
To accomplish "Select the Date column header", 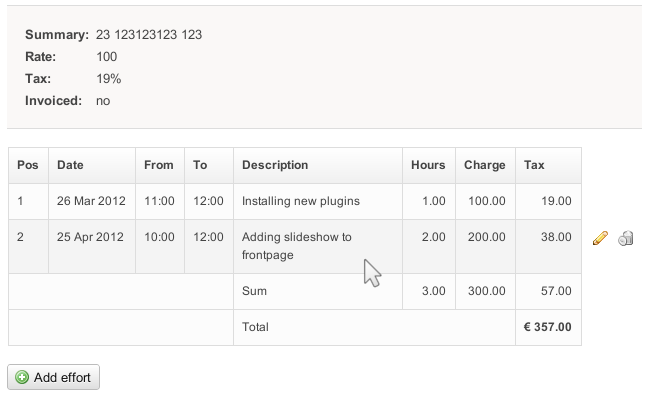I will [92, 165].
